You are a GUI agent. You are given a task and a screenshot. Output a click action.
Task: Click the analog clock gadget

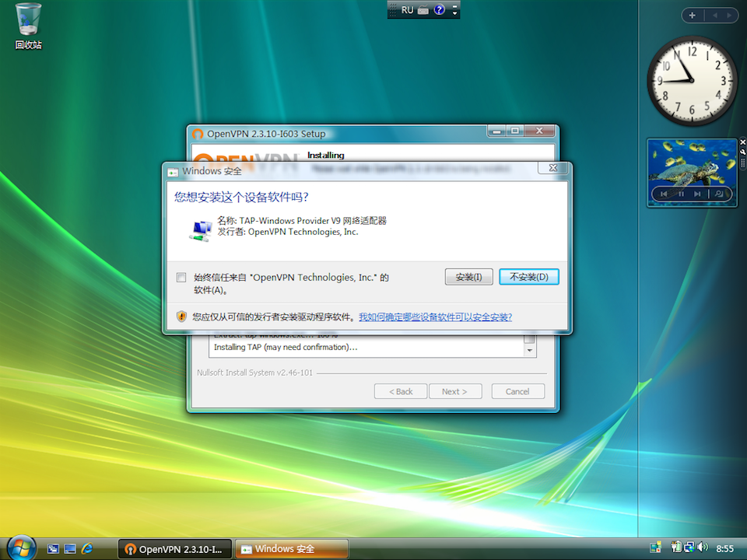[x=693, y=80]
